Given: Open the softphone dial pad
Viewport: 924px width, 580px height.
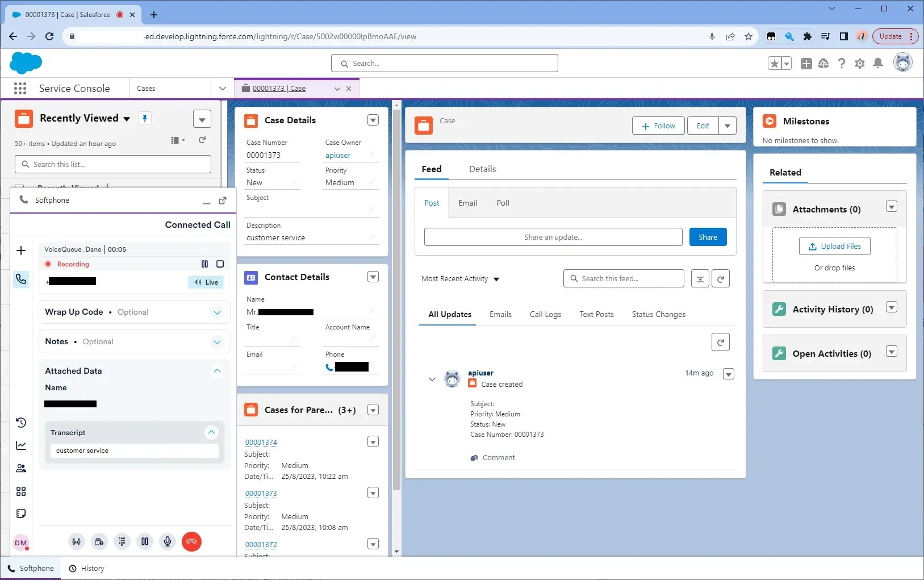Looking at the screenshot, I should 122,542.
